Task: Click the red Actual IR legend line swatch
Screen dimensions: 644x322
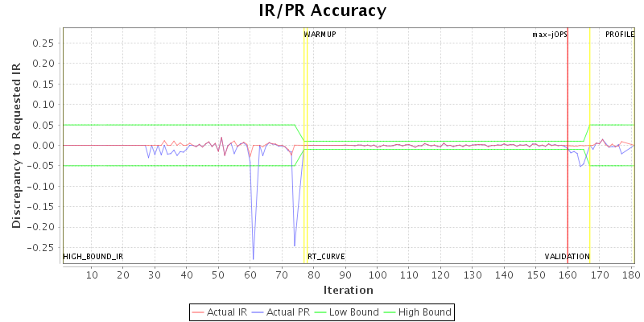Action: pyautogui.click(x=199, y=312)
